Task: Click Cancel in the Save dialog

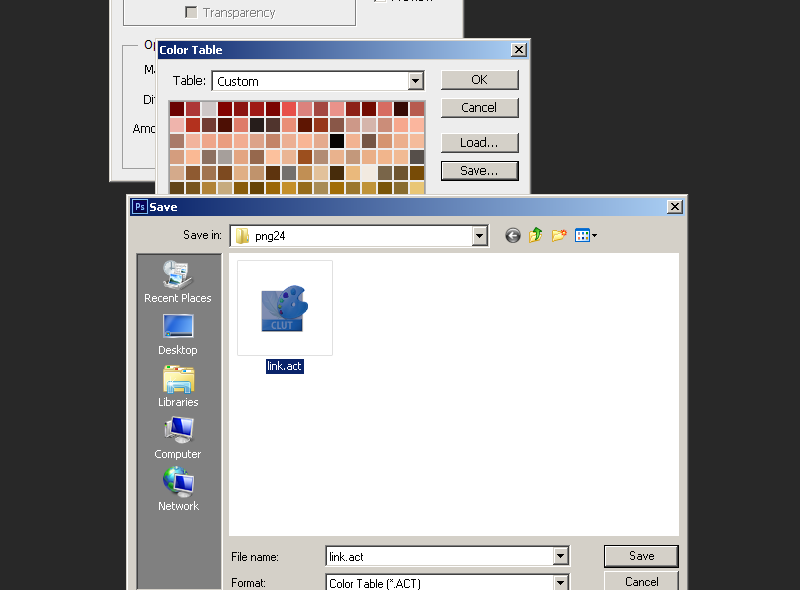Action: tap(641, 582)
